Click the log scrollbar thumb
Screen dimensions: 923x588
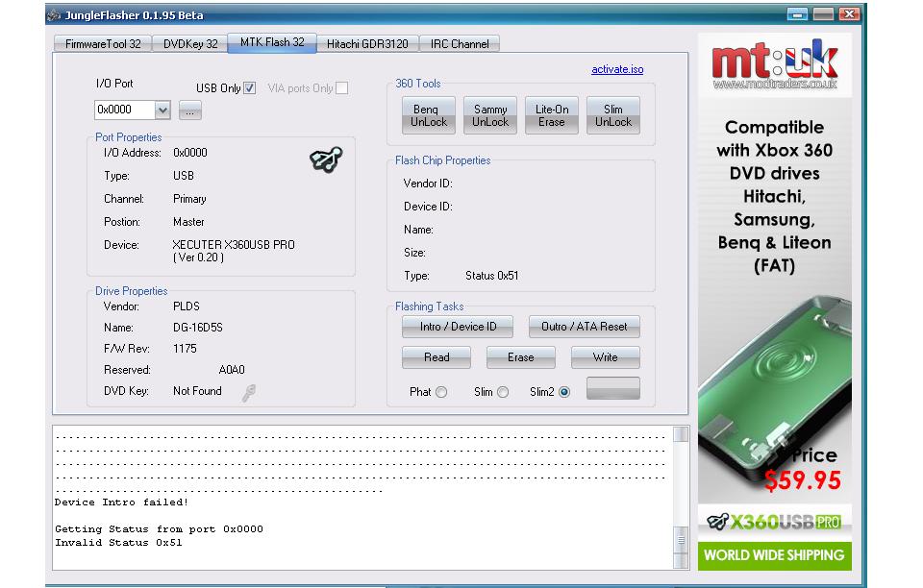[681, 539]
